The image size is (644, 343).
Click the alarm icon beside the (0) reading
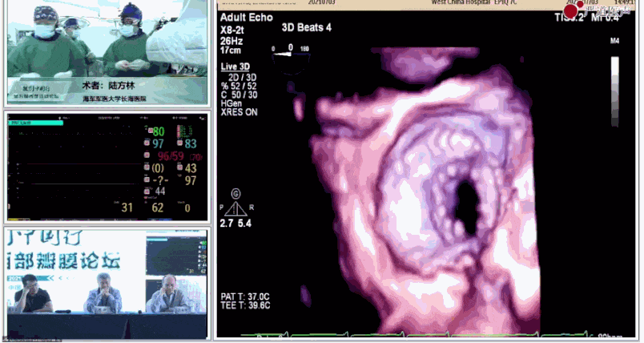click(x=147, y=167)
